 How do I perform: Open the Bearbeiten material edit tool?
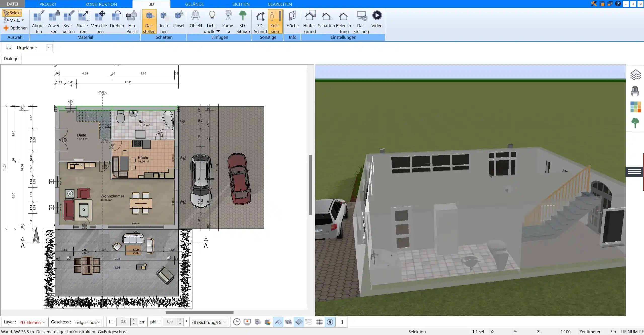click(x=69, y=22)
